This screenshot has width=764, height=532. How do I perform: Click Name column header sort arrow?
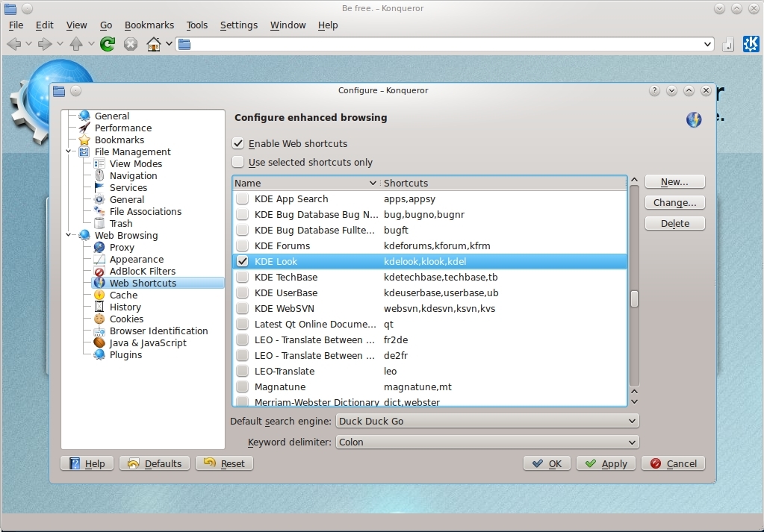coord(373,183)
